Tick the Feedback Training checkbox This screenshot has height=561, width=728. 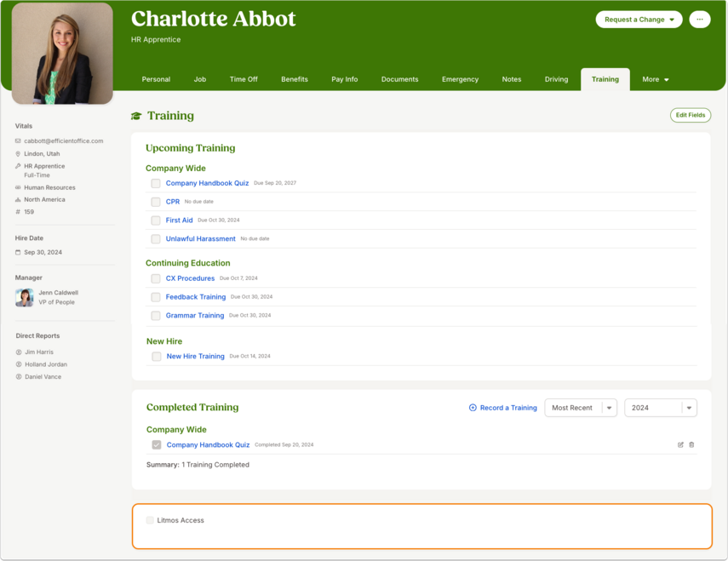(156, 297)
